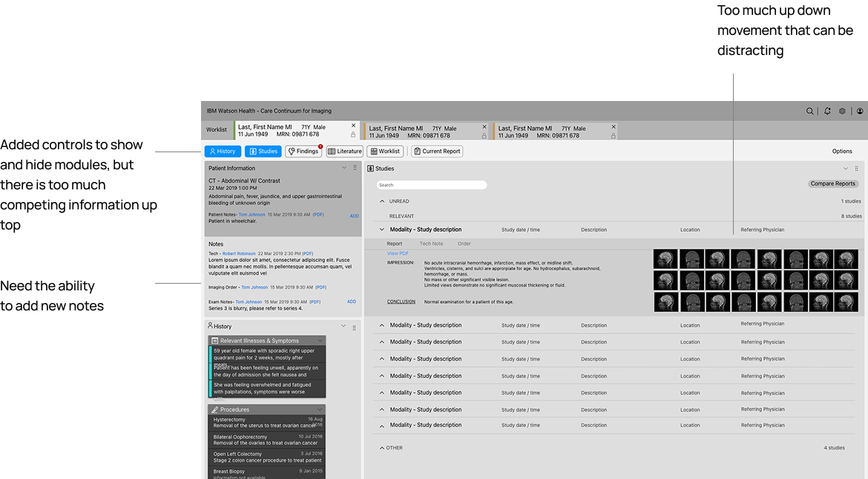Screen dimensions: 868x479
Task: Click the RELEVANT group label
Action: [x=401, y=216]
